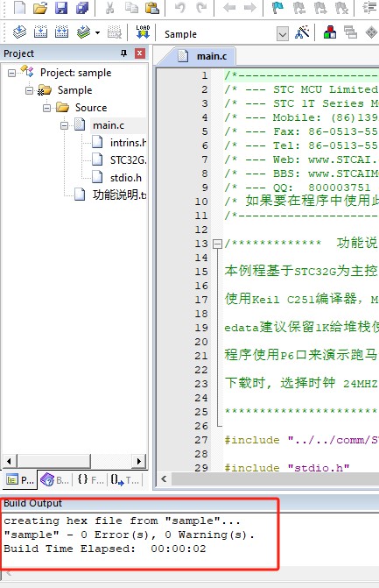Open Options for Target wand icon
Image resolution: width=379 pixels, height=588 pixels.
[302, 32]
